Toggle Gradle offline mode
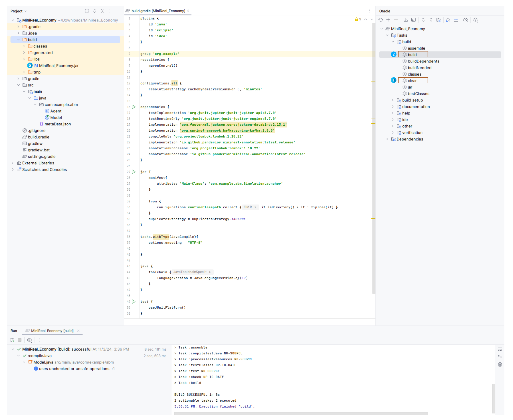The image size is (513, 420). click(x=466, y=20)
